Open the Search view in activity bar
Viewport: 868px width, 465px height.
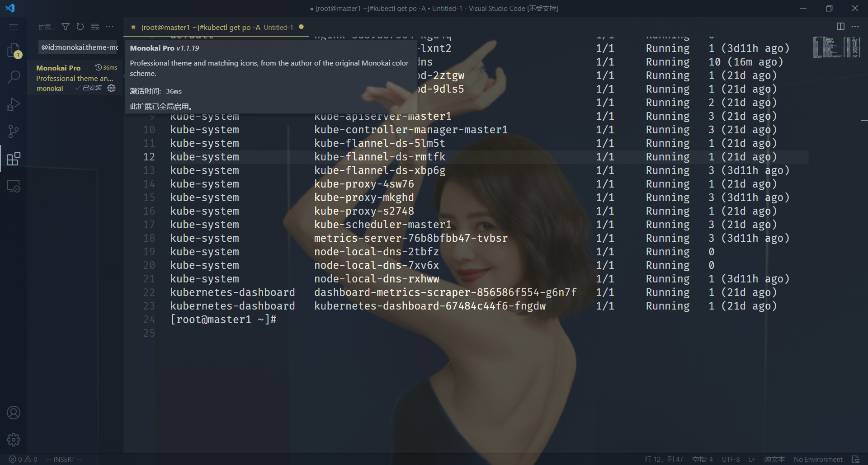(x=14, y=77)
